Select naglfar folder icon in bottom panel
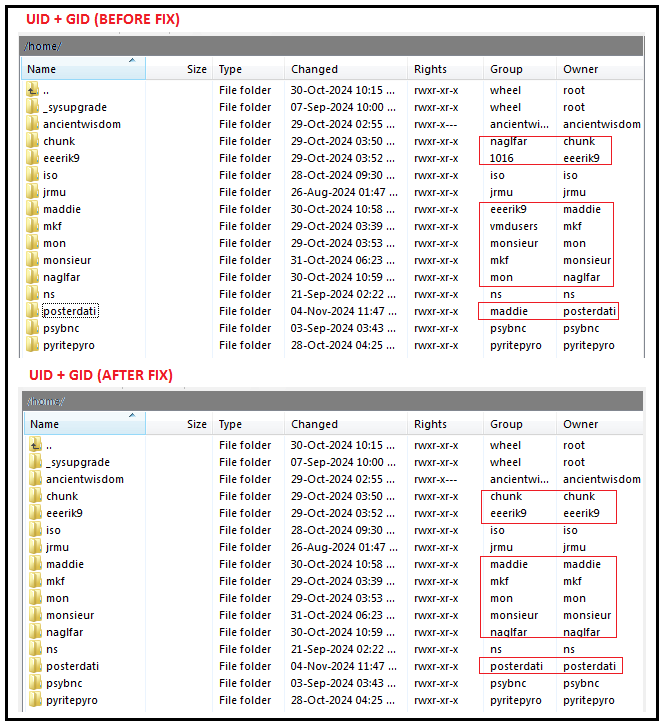 35,632
